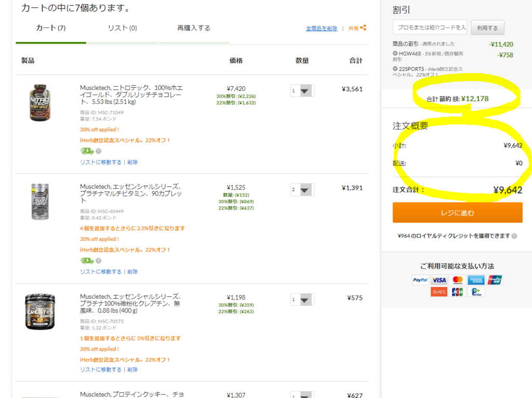
Task: Open quantity dropdown for Nitro Tech protein
Action: click(302, 90)
